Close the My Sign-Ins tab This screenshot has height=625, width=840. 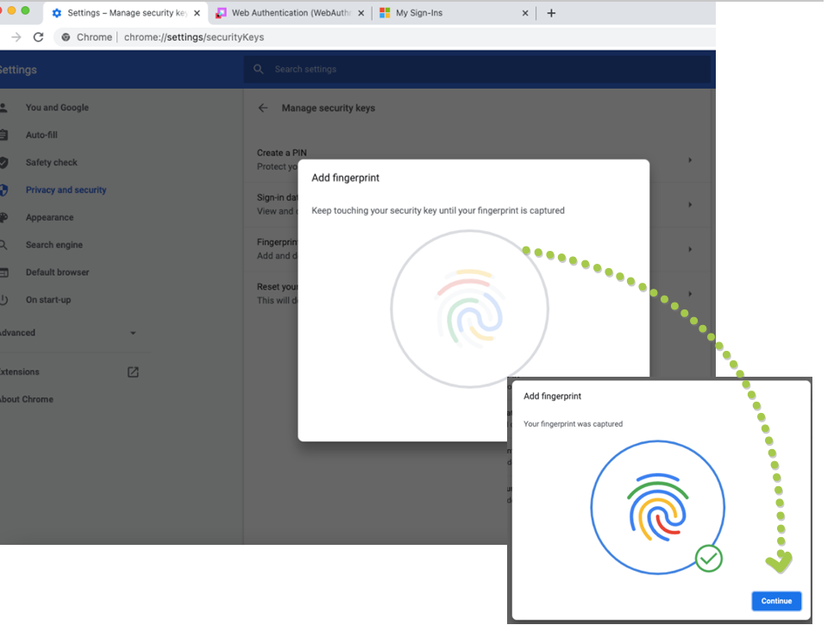[x=525, y=13]
